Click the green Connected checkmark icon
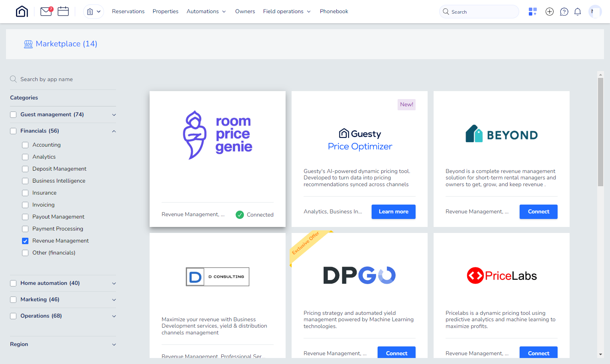610x364 pixels. click(240, 215)
